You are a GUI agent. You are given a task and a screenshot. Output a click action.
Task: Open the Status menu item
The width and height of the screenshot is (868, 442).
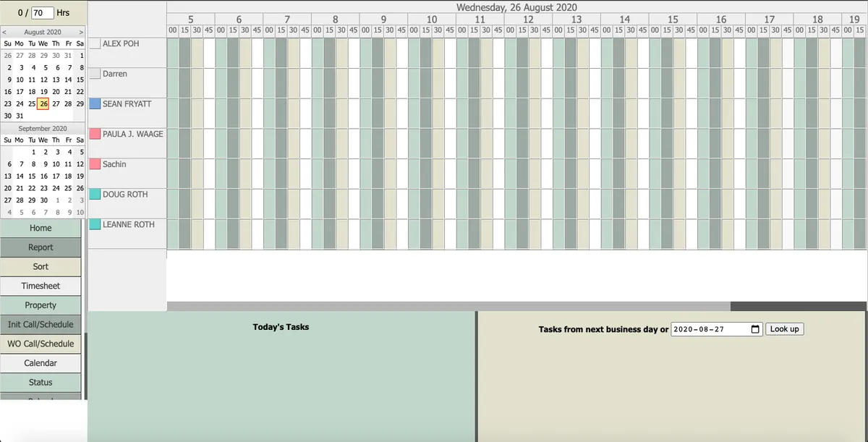(x=41, y=383)
